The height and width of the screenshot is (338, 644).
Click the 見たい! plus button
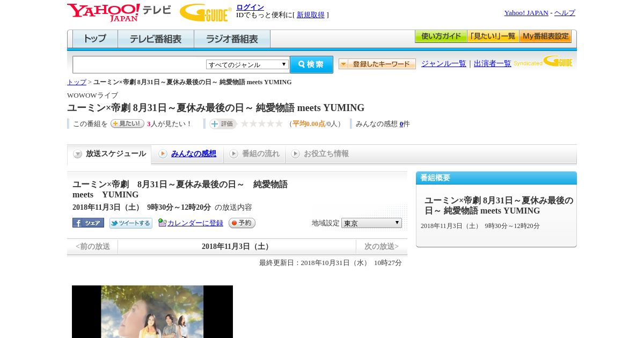click(127, 123)
